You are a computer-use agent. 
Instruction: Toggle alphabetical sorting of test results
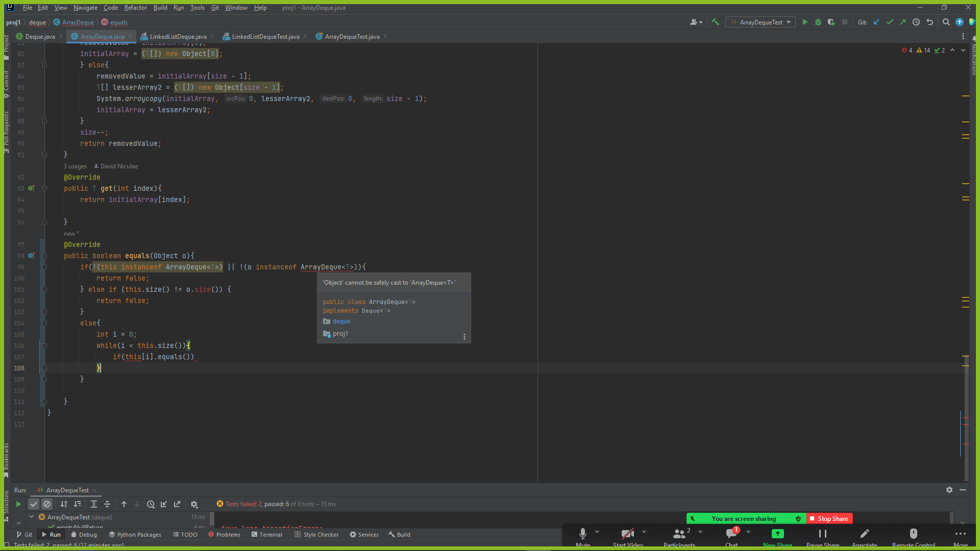point(64,504)
